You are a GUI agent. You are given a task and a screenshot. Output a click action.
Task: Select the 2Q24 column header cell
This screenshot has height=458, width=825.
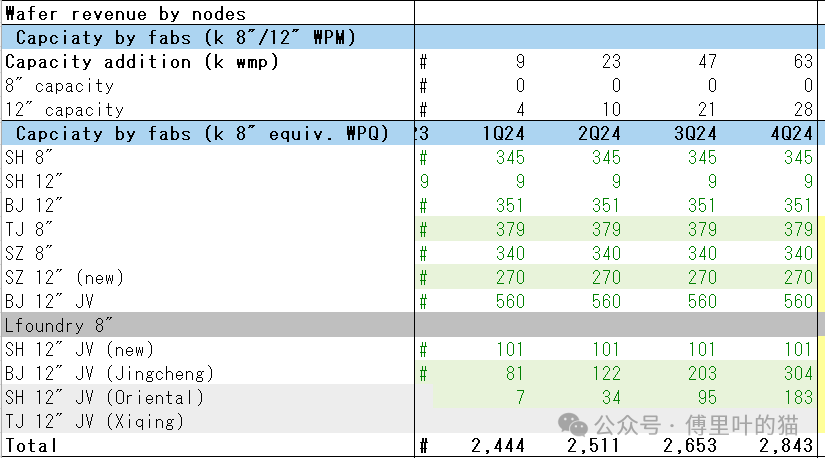[599, 134]
